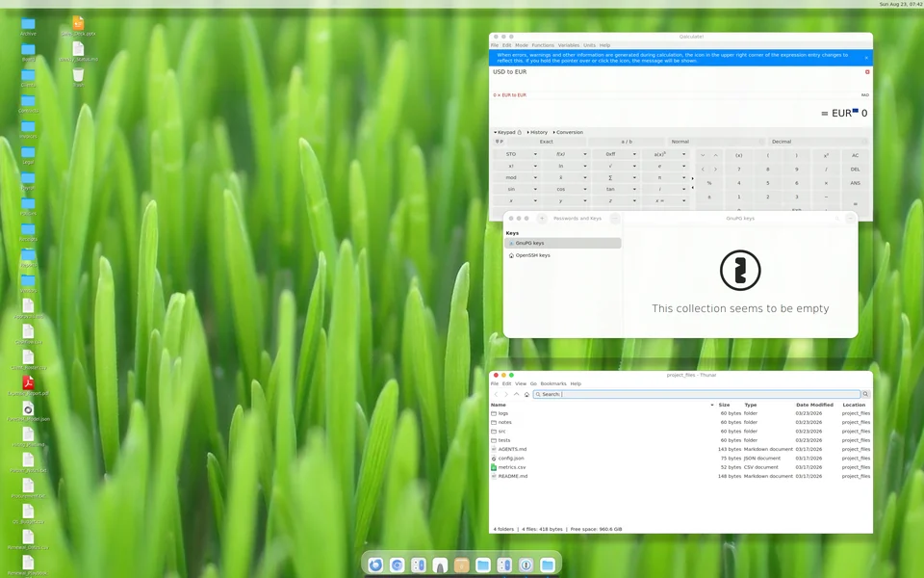Toggle the Keypad lock icon in Qalculate
The height and width of the screenshot is (578, 924).
519,132
